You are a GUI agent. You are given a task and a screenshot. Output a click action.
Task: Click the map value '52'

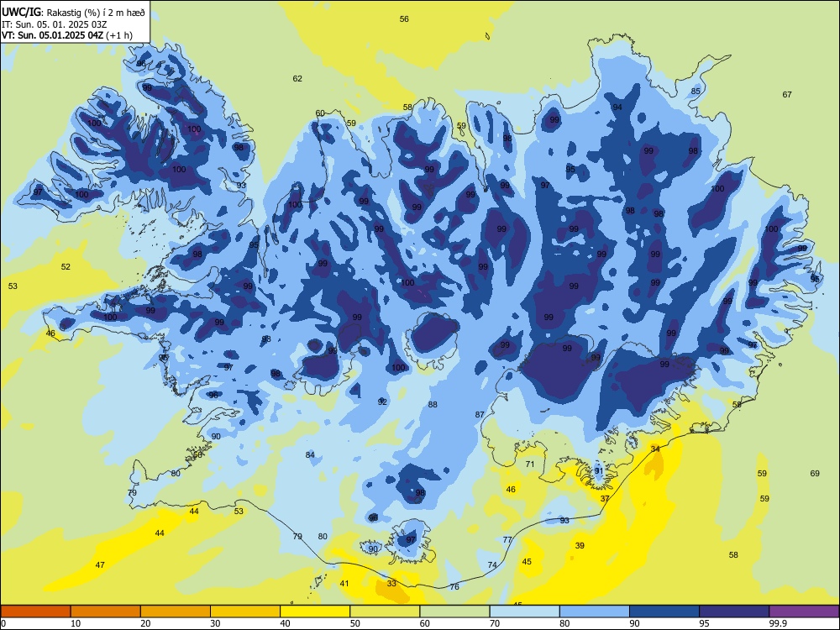point(66,266)
